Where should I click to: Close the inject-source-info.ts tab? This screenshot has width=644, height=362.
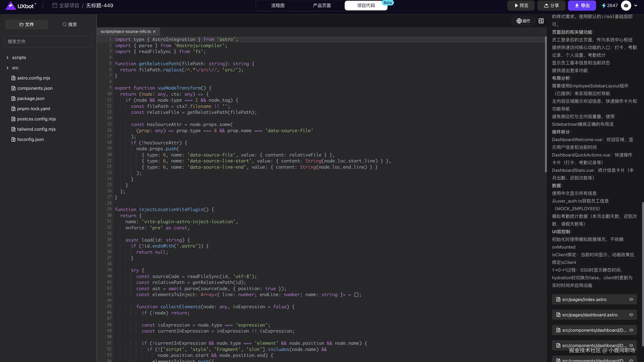pyautogui.click(x=154, y=32)
